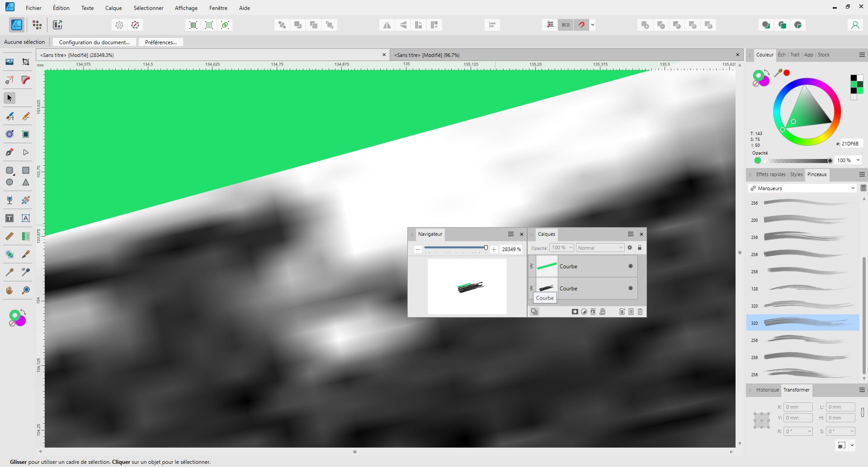Image resolution: width=868 pixels, height=467 pixels.
Task: Swap fill and stroke colors in Couleur panel
Action: click(x=767, y=72)
